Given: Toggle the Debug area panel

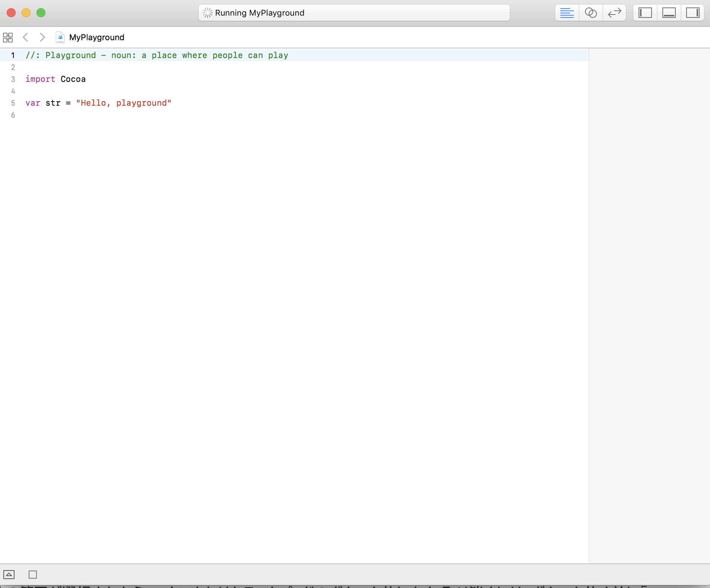Looking at the screenshot, I should [x=669, y=13].
